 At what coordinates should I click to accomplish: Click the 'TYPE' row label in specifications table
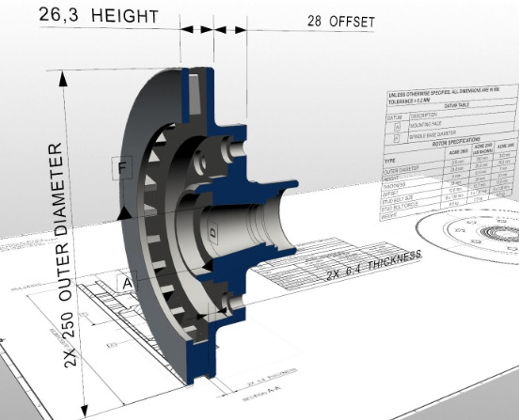click(x=390, y=161)
